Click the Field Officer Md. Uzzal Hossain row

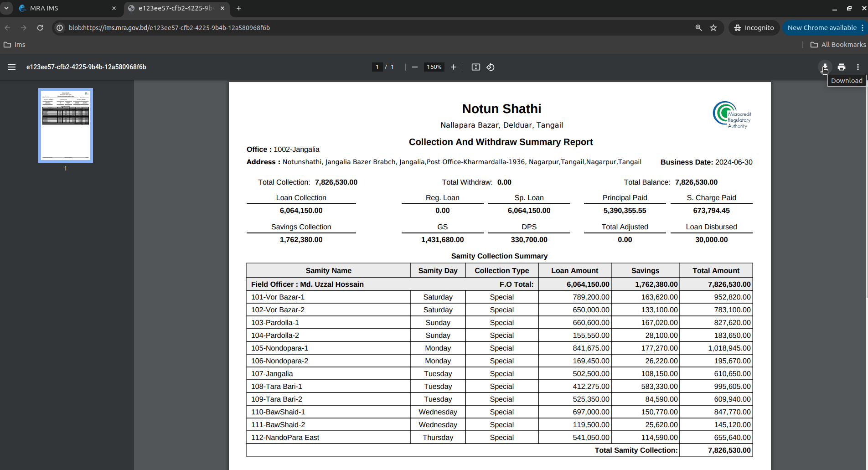[499, 284]
